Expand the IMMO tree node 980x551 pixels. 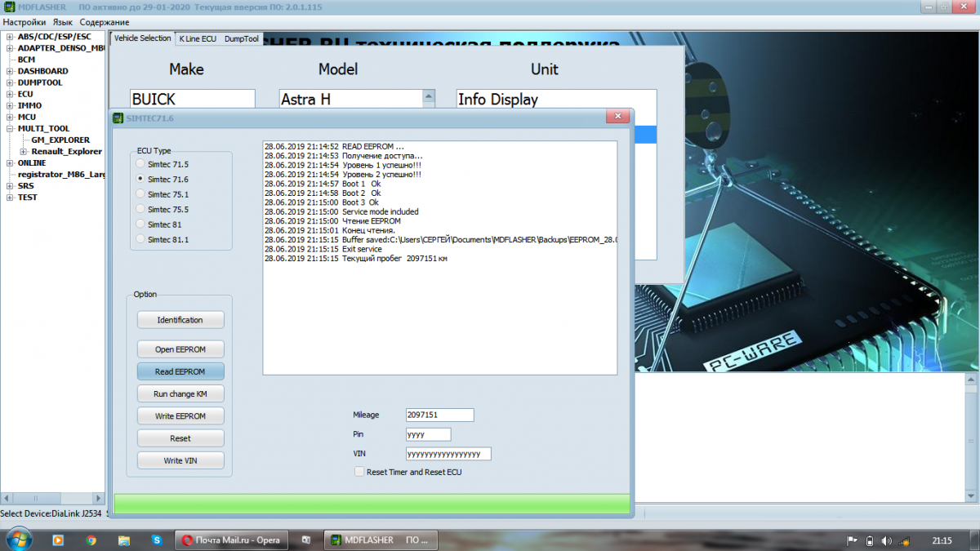[10, 105]
